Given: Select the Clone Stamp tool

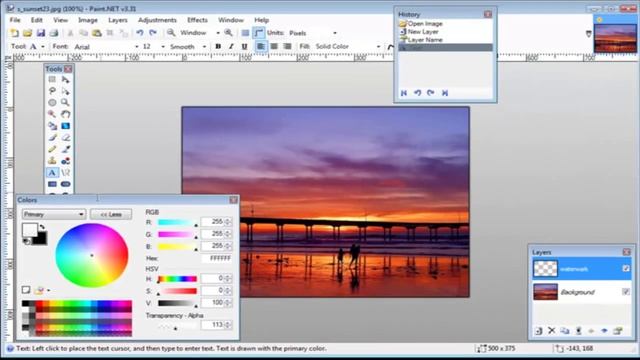Looking at the screenshot, I should tap(52, 161).
